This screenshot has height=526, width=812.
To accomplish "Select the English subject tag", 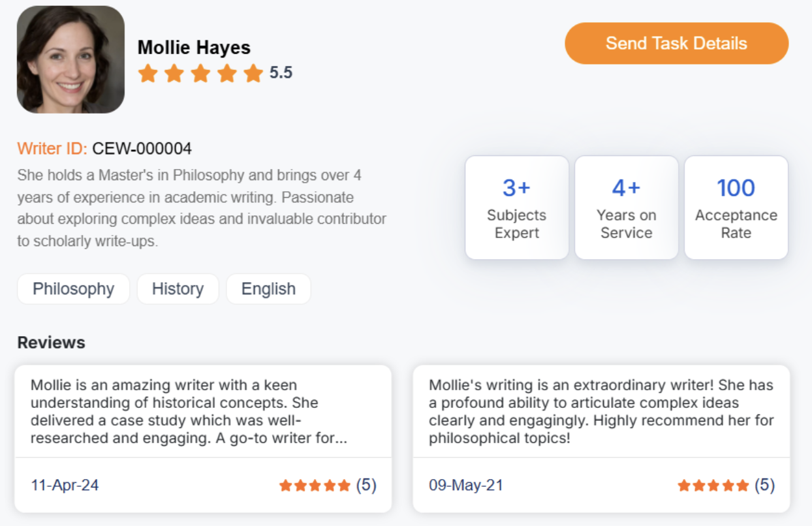I will point(268,289).
